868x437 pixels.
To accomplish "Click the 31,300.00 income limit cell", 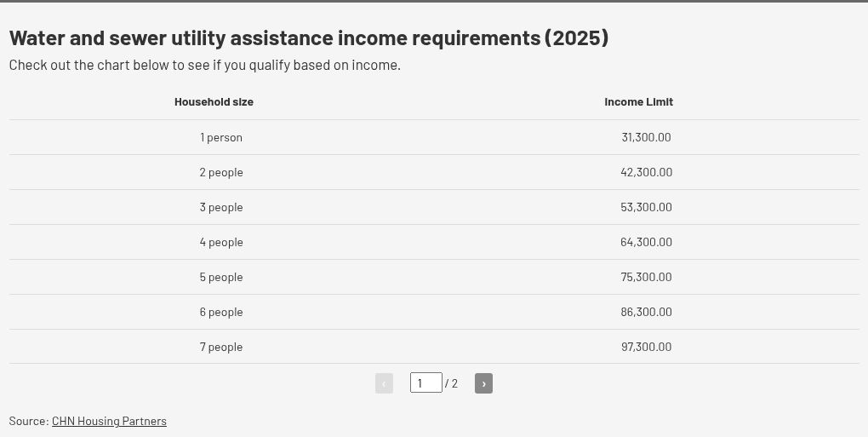I will pyautogui.click(x=646, y=137).
